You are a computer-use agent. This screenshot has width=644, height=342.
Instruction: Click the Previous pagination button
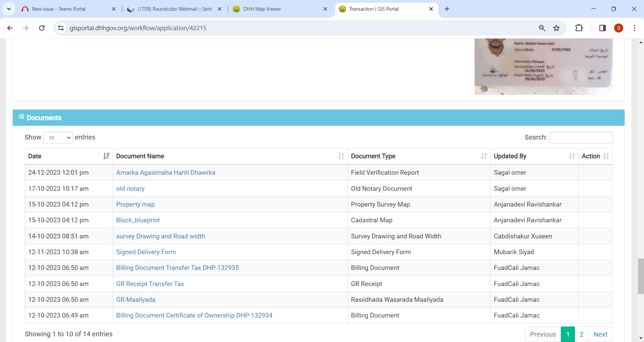point(543,334)
